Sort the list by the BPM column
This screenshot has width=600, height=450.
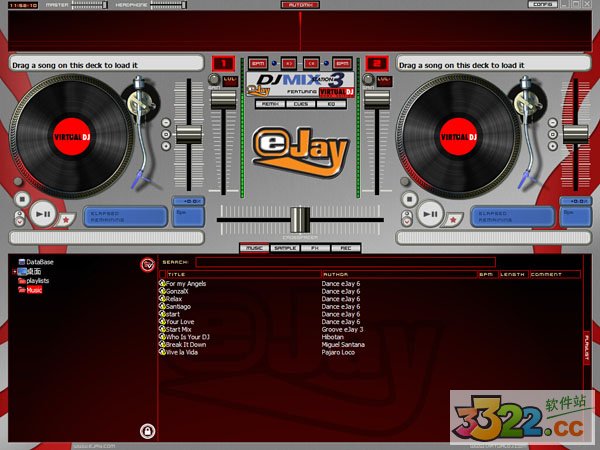(488, 274)
